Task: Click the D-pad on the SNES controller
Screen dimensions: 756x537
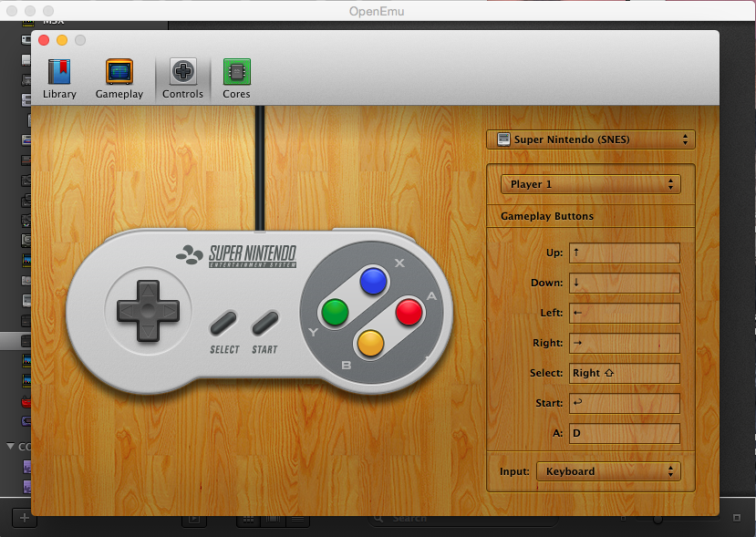Action: click(x=148, y=311)
